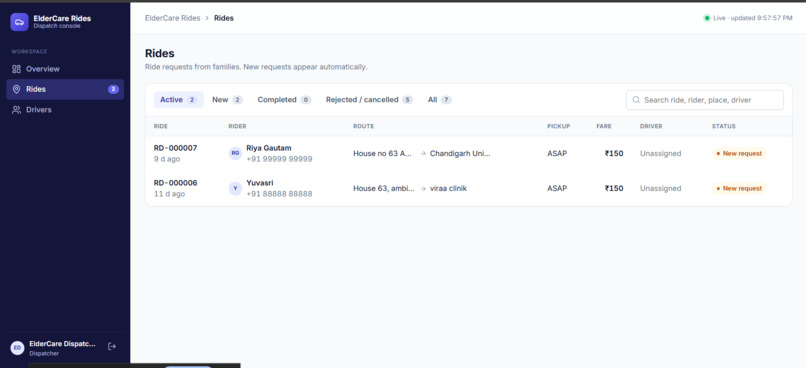Click Unassigned driver for RD-000007
The width and height of the screenshot is (806, 368).
point(661,153)
